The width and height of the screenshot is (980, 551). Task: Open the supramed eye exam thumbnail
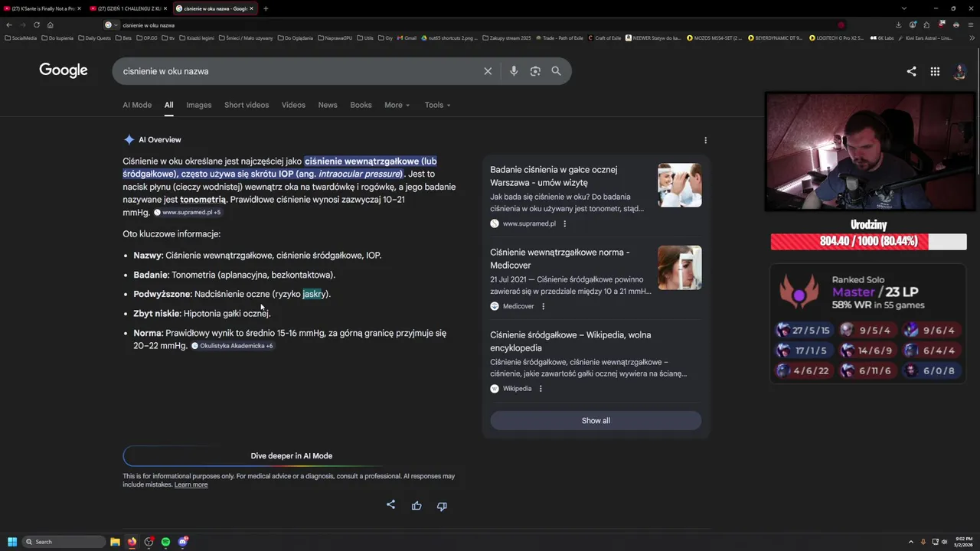(679, 185)
